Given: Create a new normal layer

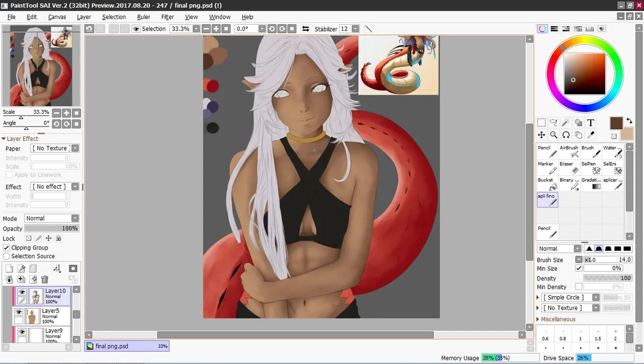Looking at the screenshot, I should (x=9, y=269).
